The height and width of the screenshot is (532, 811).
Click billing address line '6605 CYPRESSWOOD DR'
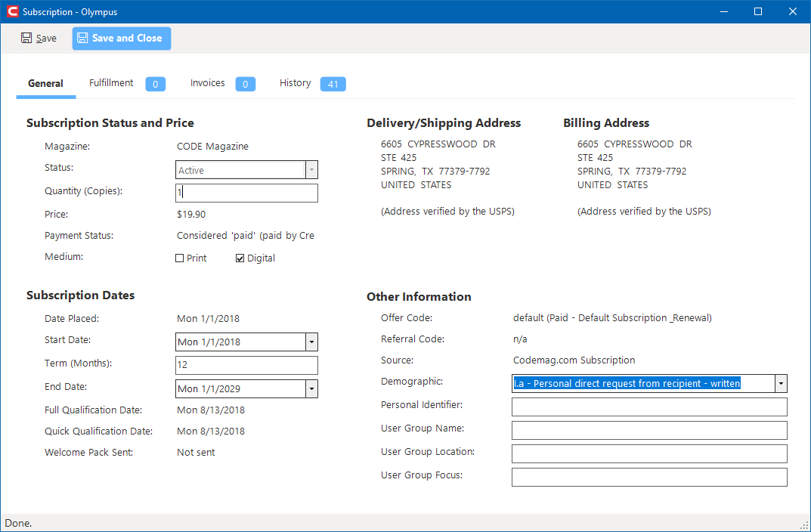[635, 144]
